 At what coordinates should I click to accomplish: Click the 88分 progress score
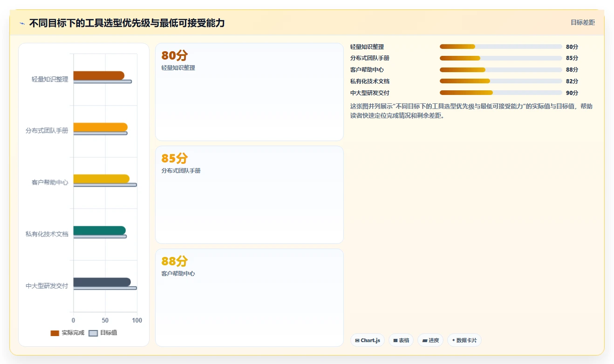(572, 70)
